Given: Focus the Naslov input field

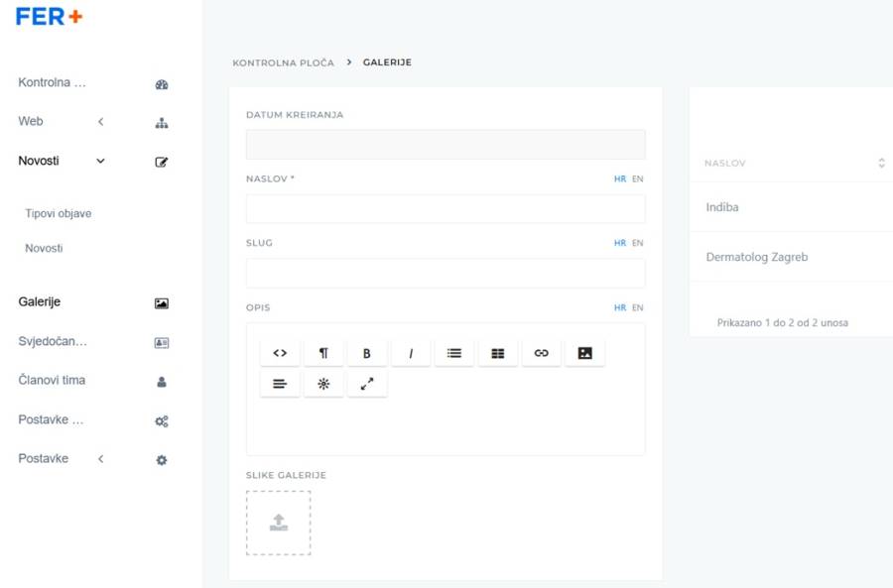Looking at the screenshot, I should point(446,209).
